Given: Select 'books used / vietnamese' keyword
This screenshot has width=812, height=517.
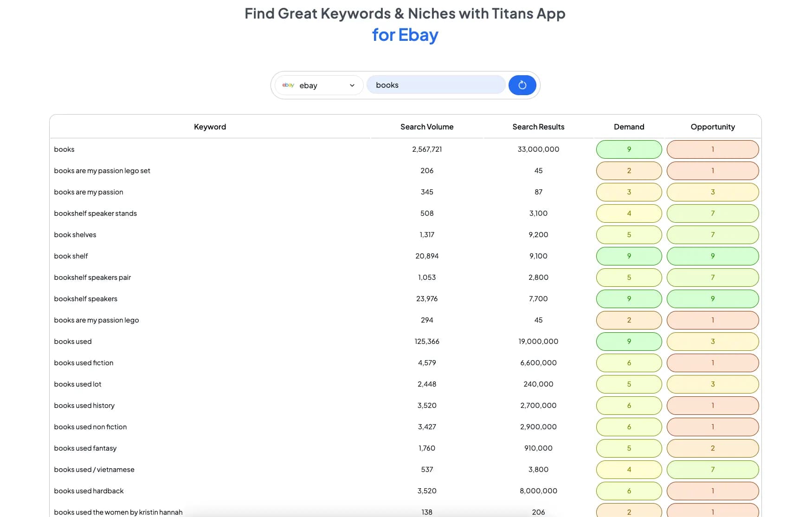Looking at the screenshot, I should [94, 469].
